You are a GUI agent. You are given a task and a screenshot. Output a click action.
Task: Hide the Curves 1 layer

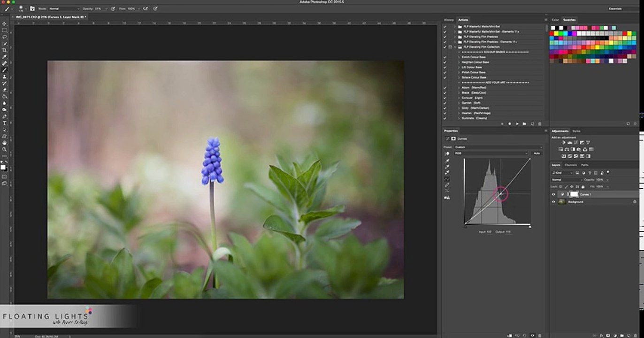tap(553, 194)
